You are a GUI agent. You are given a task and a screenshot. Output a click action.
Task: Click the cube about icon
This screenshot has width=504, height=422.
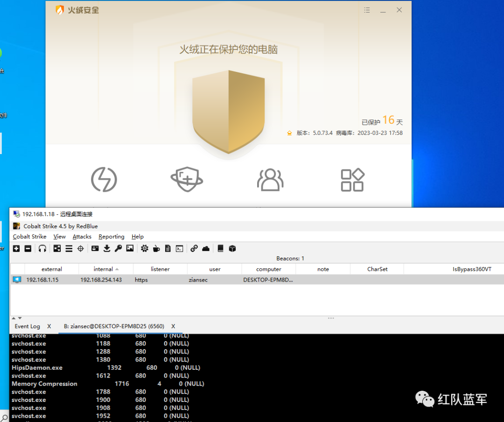click(x=232, y=248)
